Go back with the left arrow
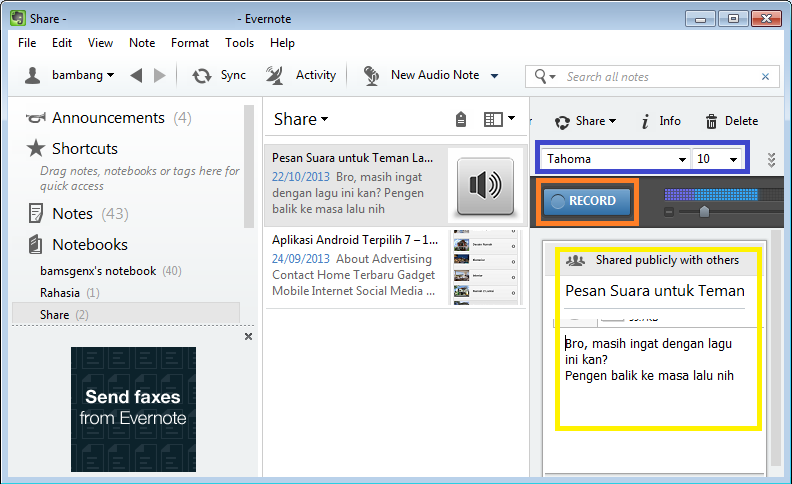This screenshot has height=484, width=792. [136, 76]
